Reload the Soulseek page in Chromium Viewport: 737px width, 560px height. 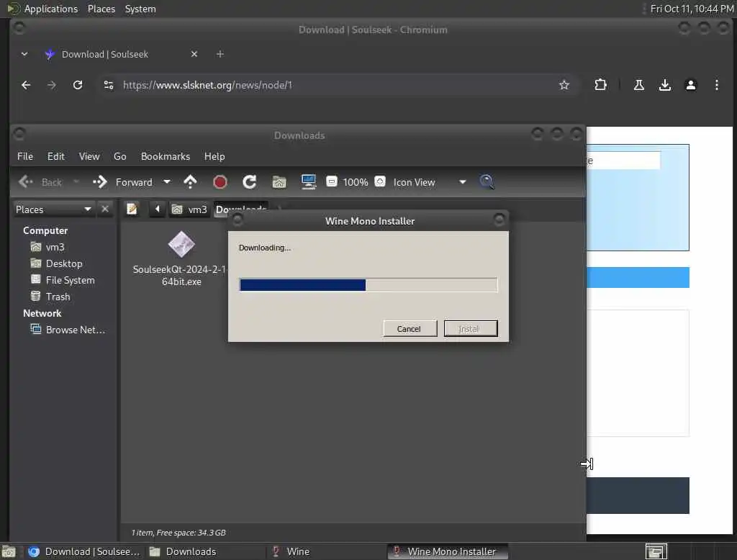[x=78, y=85]
